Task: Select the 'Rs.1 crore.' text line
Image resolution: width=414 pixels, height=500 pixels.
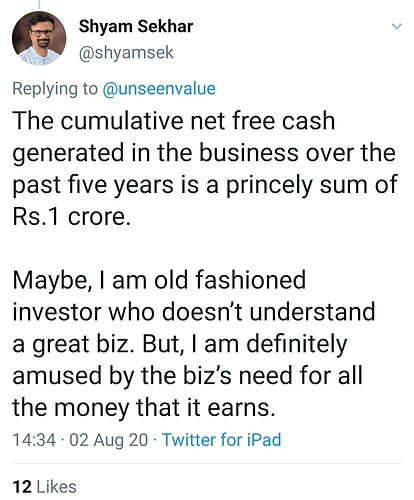Action: point(71,217)
